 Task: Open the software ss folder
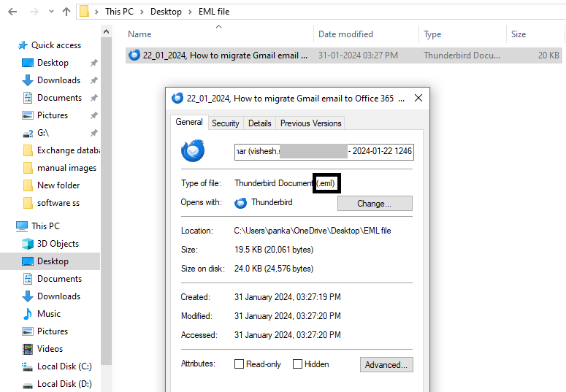point(58,203)
